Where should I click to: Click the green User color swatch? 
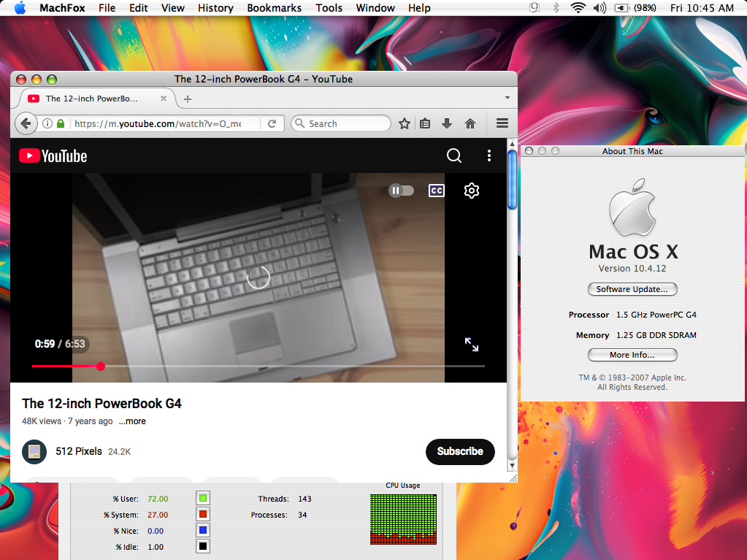click(x=203, y=498)
